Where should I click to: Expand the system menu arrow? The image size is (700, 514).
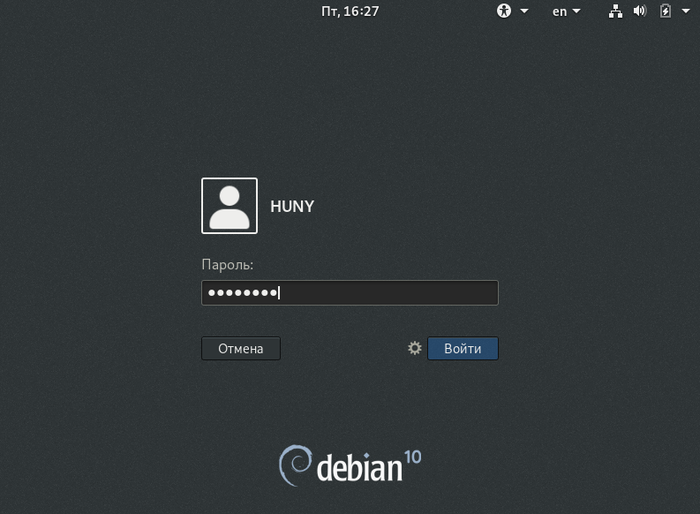686,11
